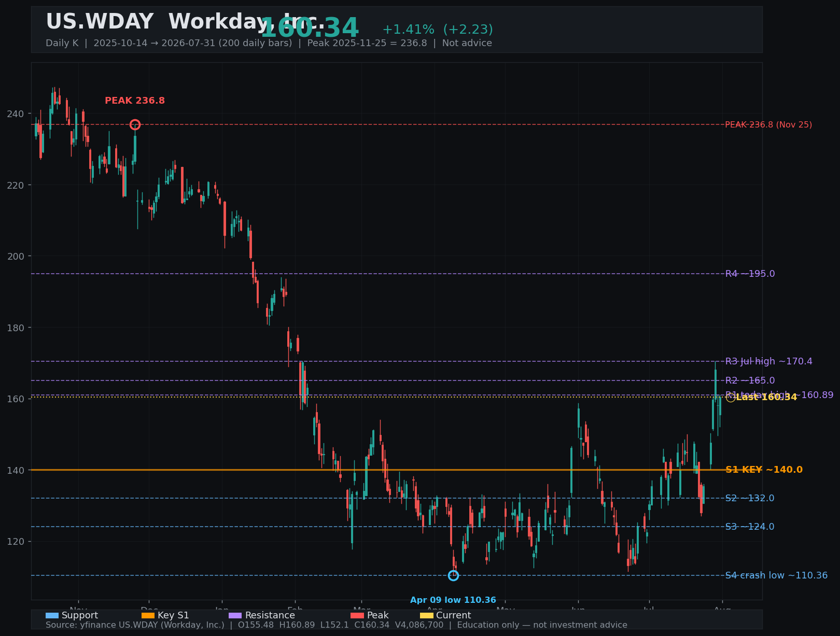Select the blue Support legend swatch
The width and height of the screenshot is (840, 636).
pos(52,615)
